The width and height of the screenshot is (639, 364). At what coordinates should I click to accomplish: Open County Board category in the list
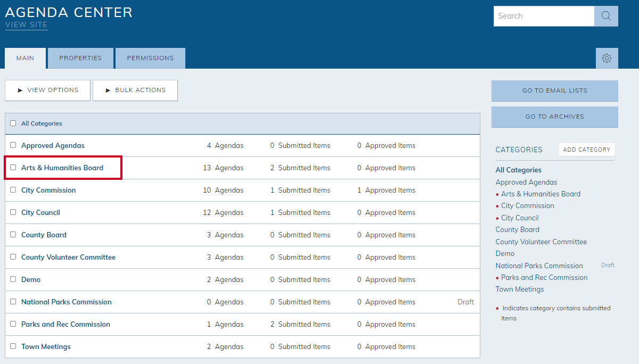[44, 235]
